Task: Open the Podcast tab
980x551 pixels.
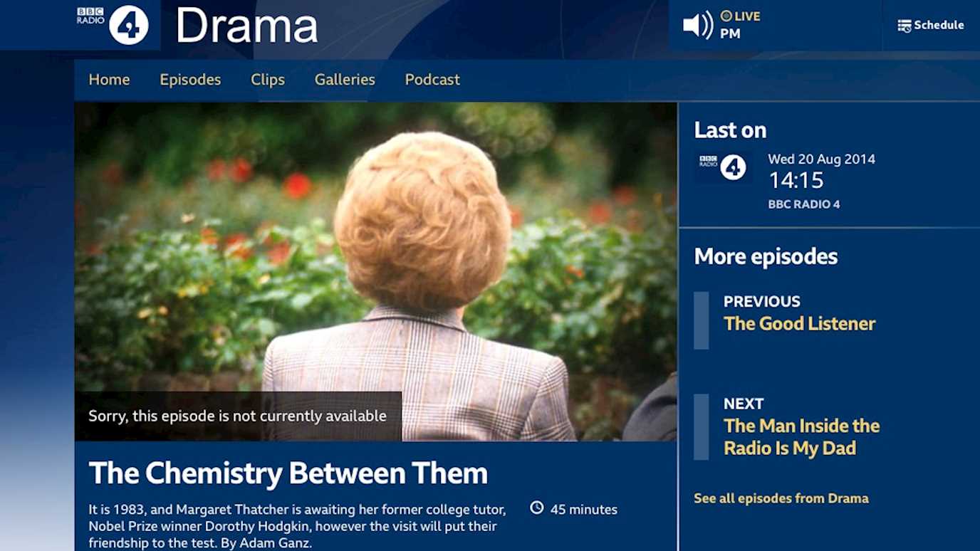Action: (x=432, y=80)
